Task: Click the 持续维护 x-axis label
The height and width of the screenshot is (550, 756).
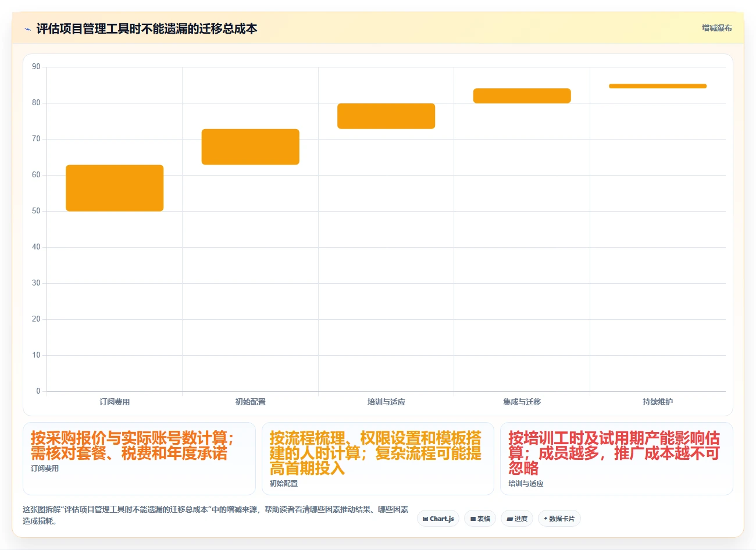Action: pos(658,402)
